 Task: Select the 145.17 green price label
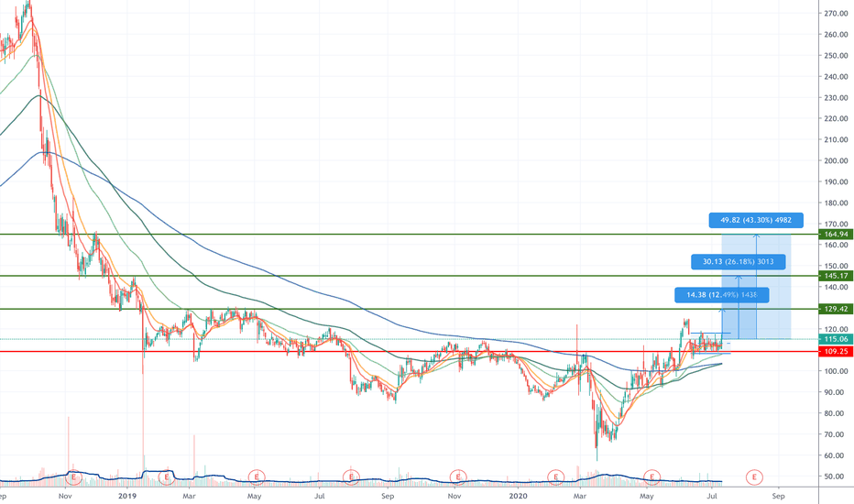(836, 276)
